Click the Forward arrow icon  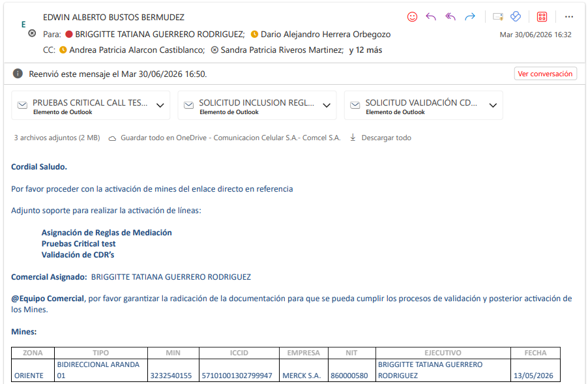click(x=470, y=17)
